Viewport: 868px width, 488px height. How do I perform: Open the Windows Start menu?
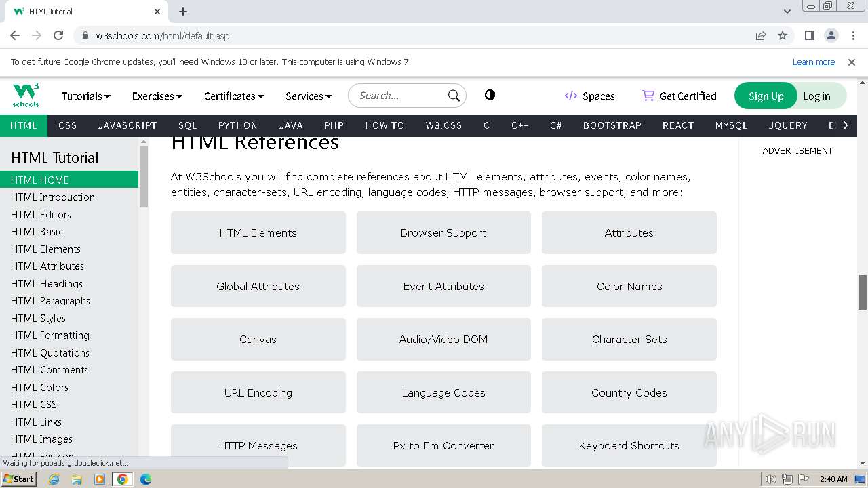(x=19, y=479)
